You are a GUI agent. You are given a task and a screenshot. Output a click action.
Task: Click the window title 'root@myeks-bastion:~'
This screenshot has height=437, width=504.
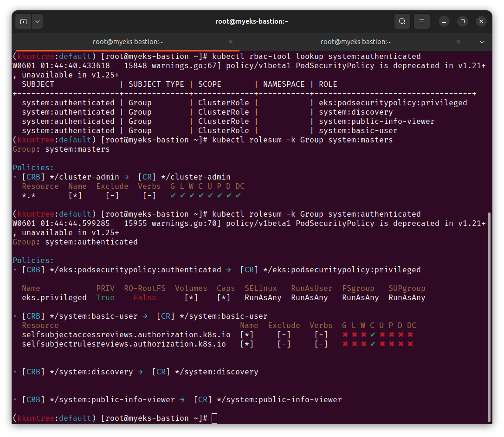click(252, 21)
